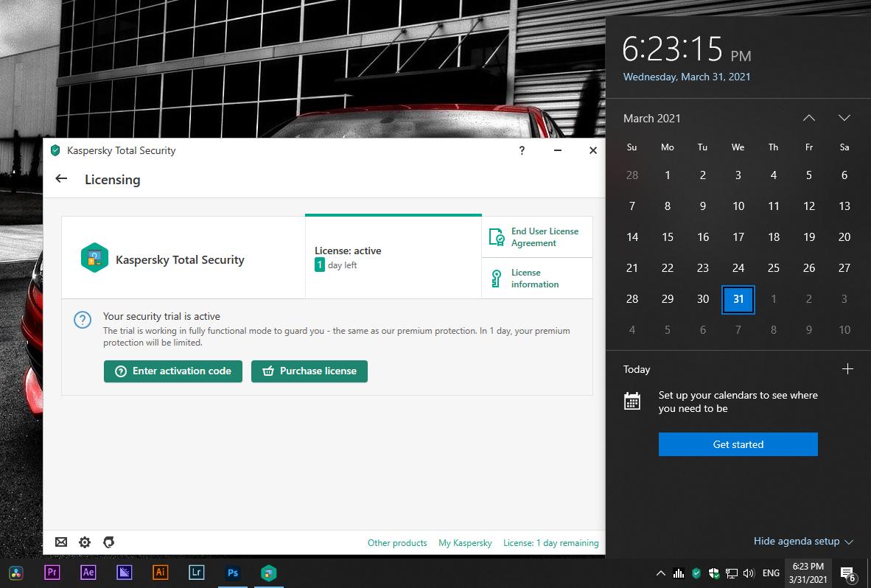Open Premiere Pro from the taskbar
The image size is (871, 588).
[x=52, y=573]
